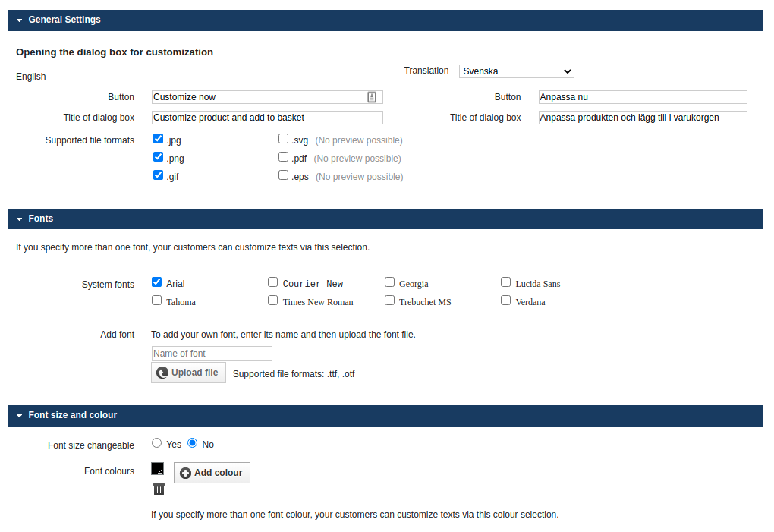The width and height of the screenshot is (774, 532).
Task: Enable the Georgia font
Action: click(389, 282)
